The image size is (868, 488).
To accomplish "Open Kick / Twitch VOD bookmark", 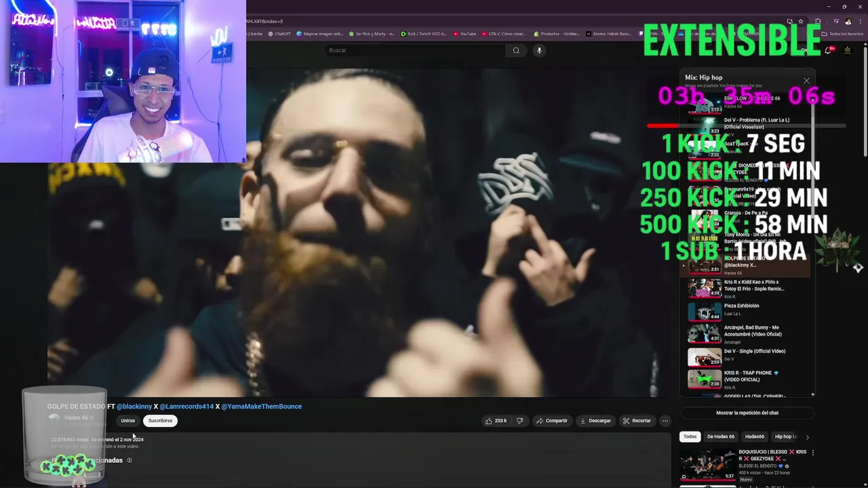I will point(425,33).
